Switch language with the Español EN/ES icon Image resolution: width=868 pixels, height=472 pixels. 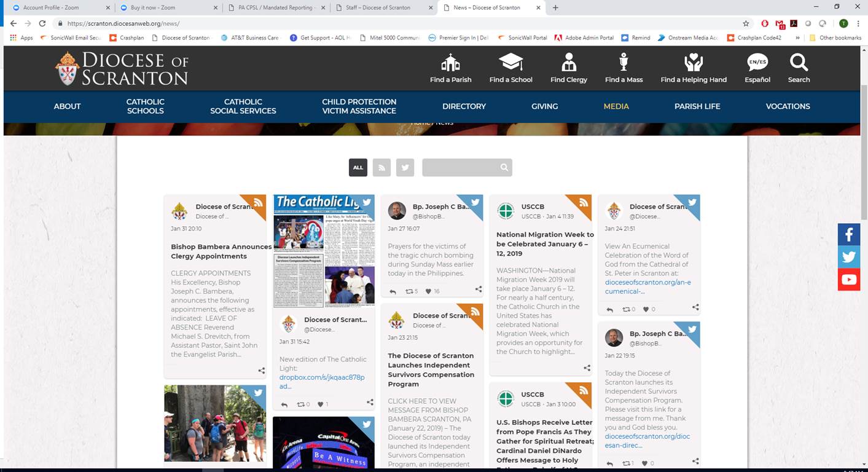click(757, 63)
